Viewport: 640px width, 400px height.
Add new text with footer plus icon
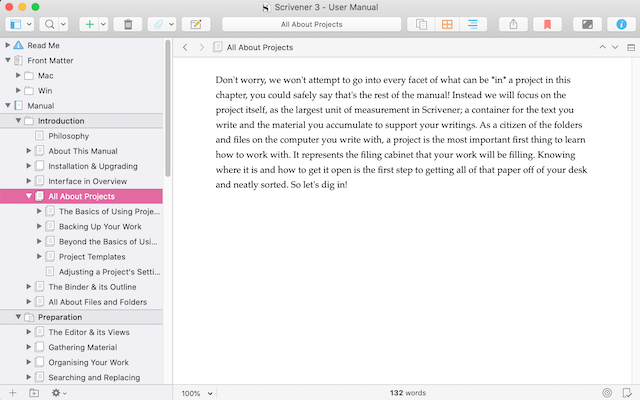click(x=13, y=393)
